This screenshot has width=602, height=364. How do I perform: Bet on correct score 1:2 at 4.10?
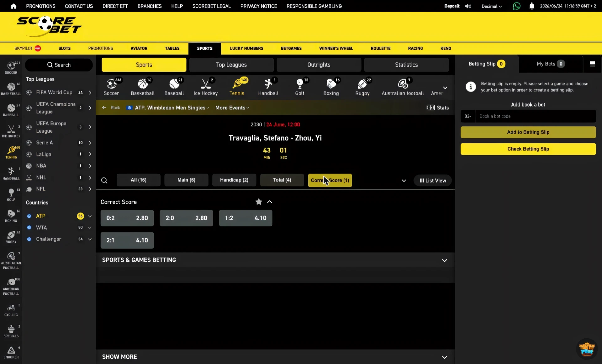tap(246, 218)
